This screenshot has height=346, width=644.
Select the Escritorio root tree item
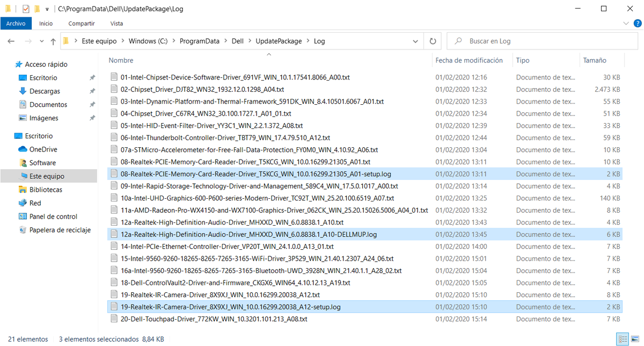pyautogui.click(x=39, y=136)
